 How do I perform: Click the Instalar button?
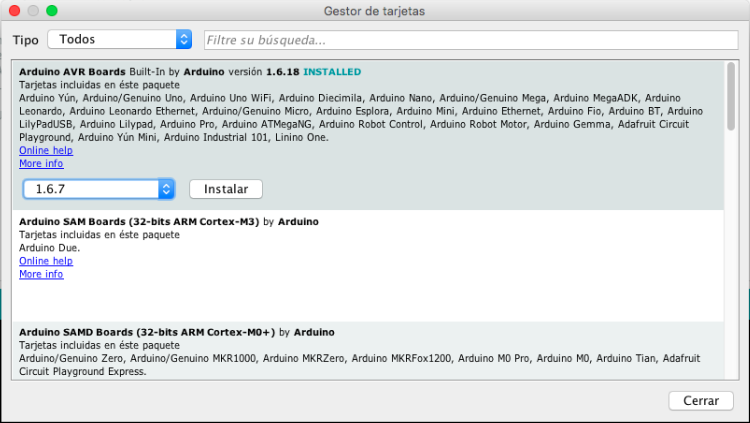[226, 189]
